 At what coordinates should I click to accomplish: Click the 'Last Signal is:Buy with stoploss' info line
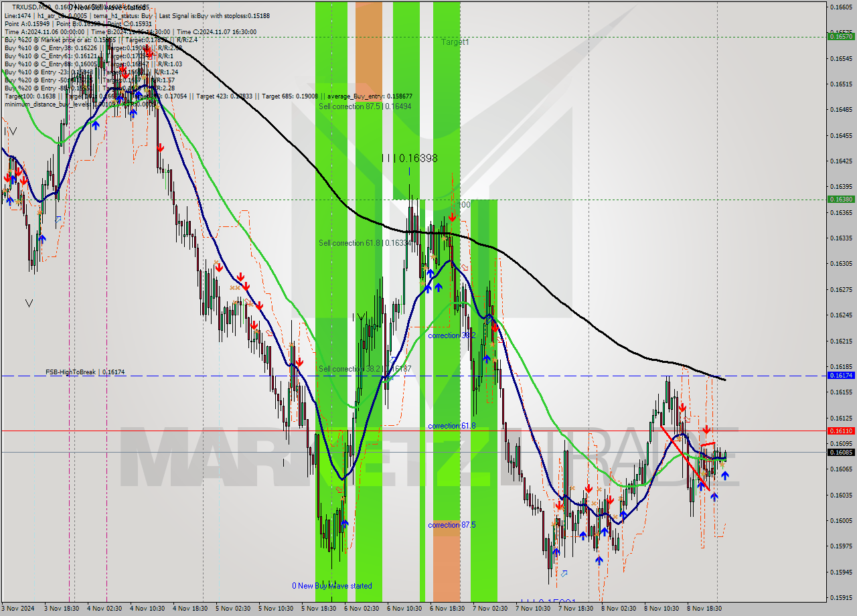point(216,15)
